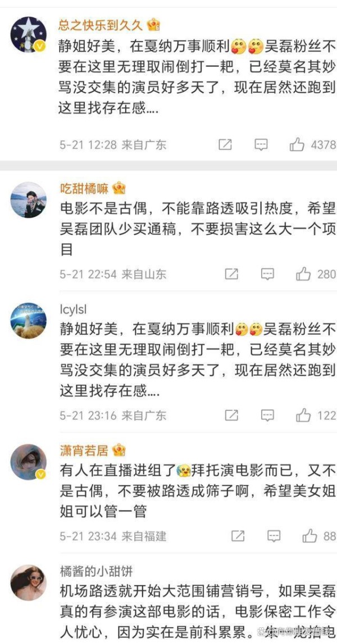Click the crown badge beside 吃甜橘嘛

coord(119,189)
